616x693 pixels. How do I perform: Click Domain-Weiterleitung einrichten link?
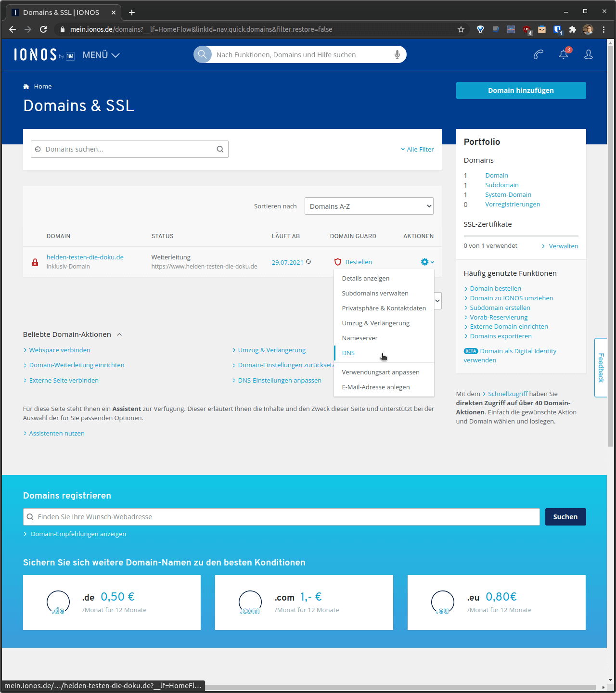(x=77, y=365)
